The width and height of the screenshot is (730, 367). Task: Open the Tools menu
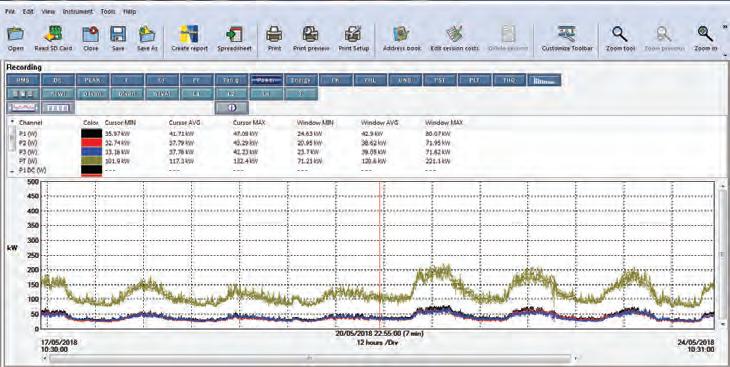coord(108,11)
